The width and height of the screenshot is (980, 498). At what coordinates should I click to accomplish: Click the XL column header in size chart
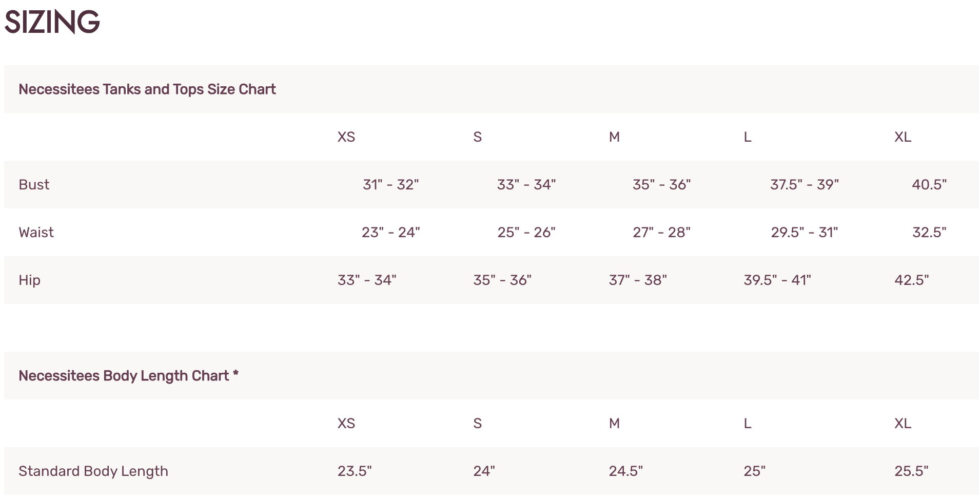[x=903, y=137]
